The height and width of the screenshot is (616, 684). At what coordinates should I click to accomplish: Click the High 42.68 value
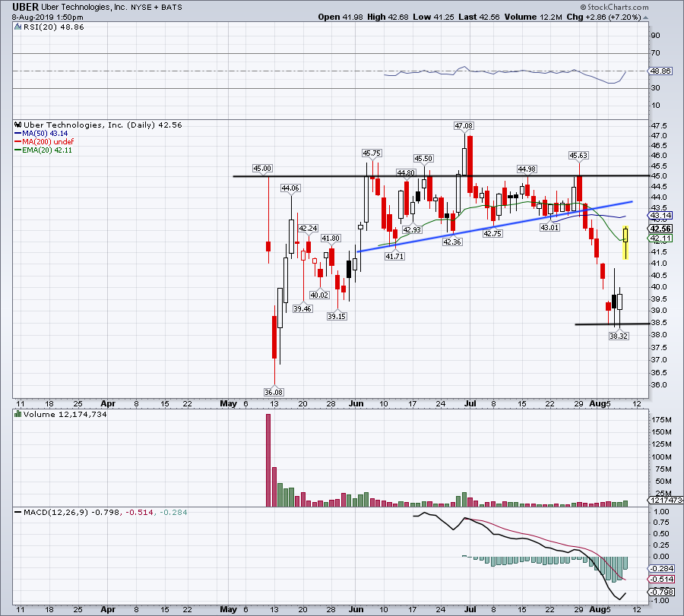coord(388,17)
